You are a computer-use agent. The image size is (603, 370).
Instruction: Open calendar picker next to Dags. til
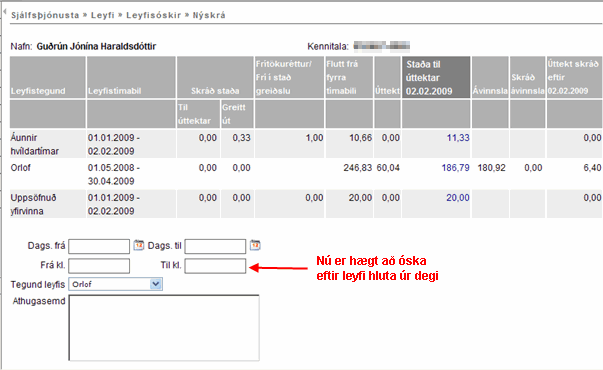[255, 245]
